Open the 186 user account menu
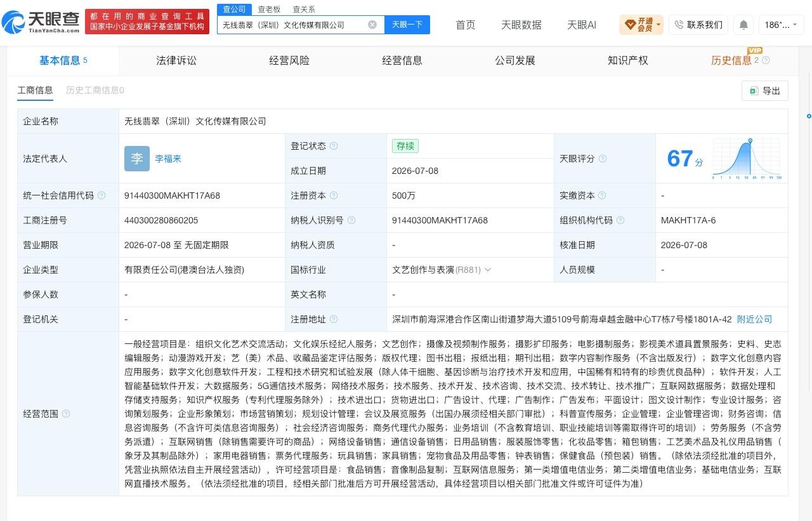This screenshot has height=521, width=812. point(781,25)
